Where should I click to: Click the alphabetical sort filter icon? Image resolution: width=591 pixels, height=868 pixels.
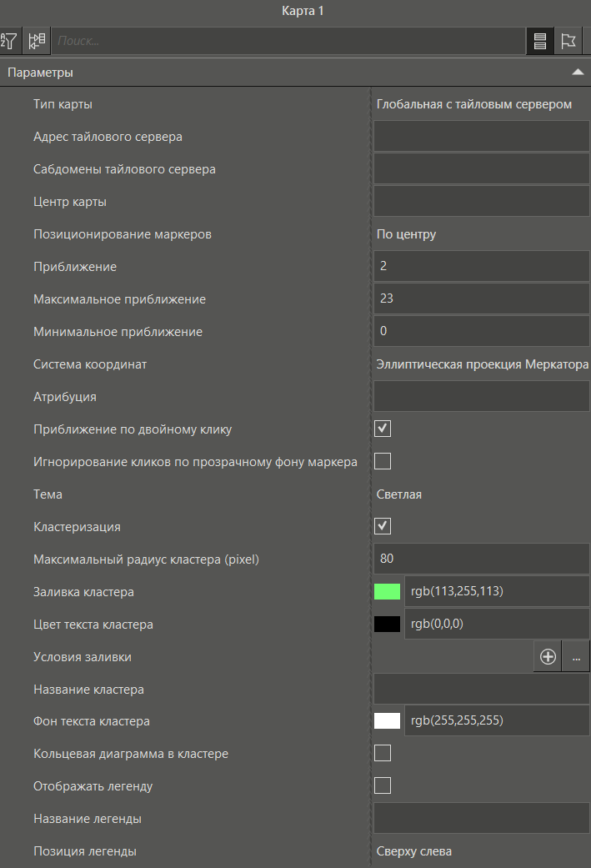(x=10, y=40)
